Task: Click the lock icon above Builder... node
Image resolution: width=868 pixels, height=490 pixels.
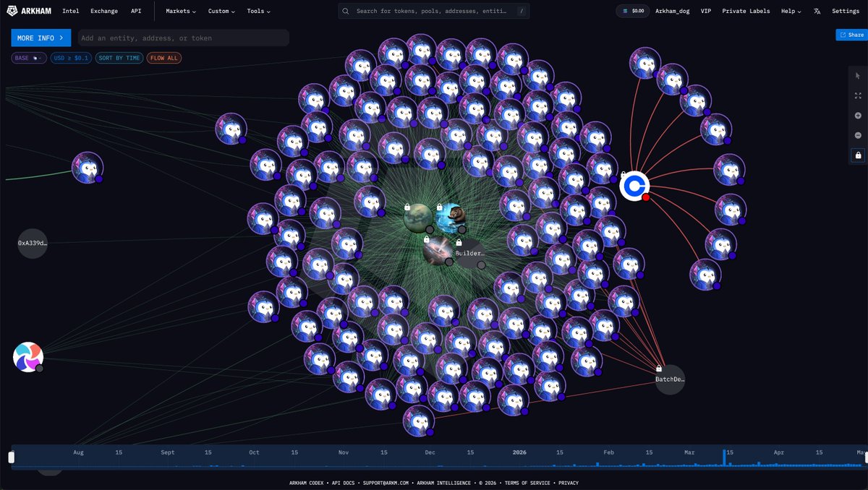Action: tap(459, 242)
